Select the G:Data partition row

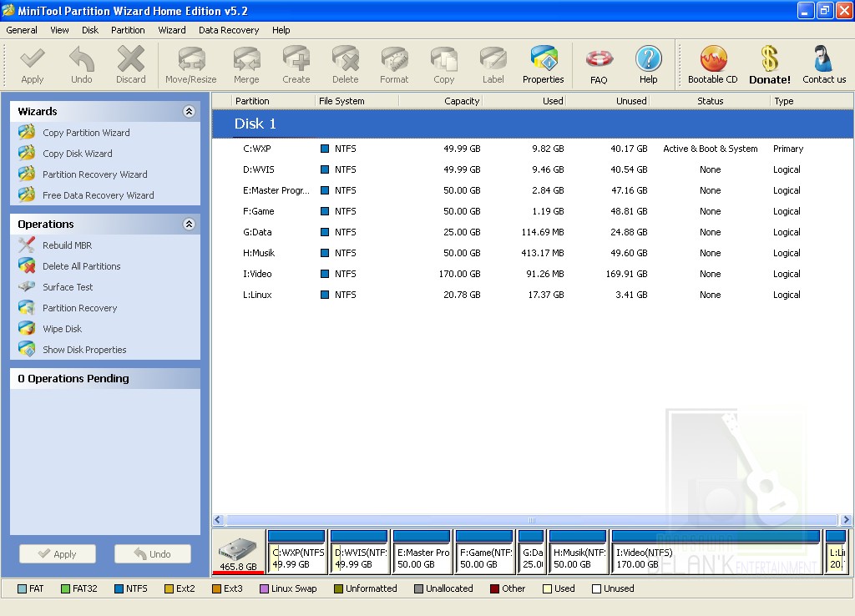[x=533, y=232]
